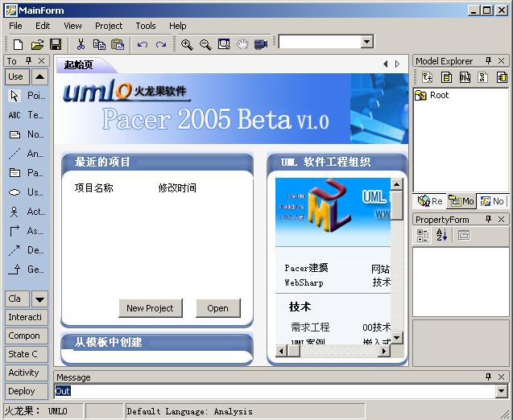Open the File menu
This screenshot has width=513, height=420.
tap(15, 26)
